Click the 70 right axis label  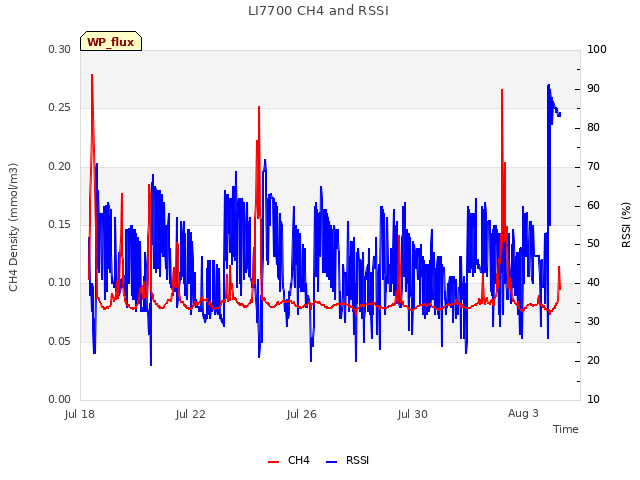593,167
